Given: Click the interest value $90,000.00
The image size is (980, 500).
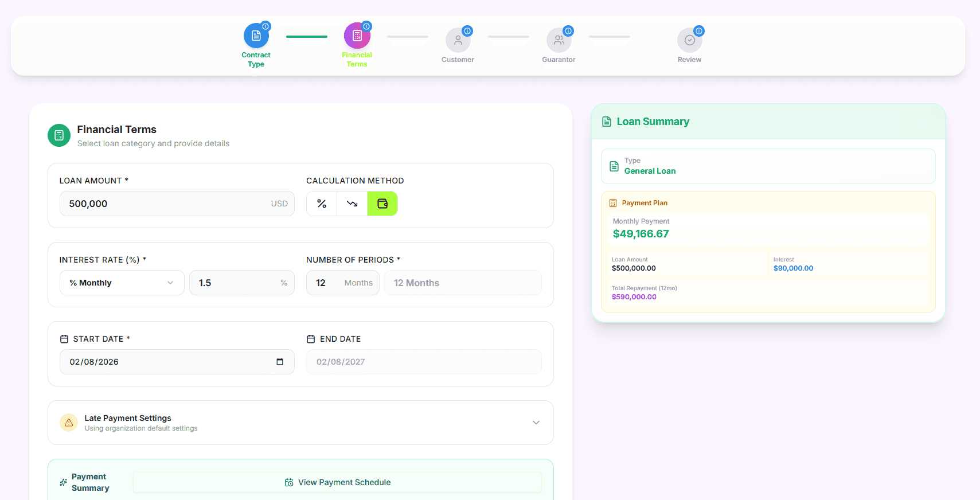Looking at the screenshot, I should pos(793,268).
